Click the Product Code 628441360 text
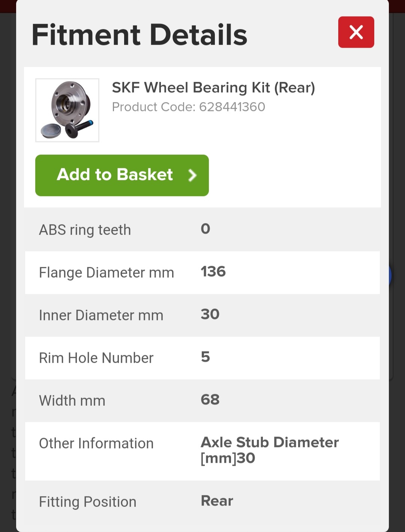 click(x=189, y=107)
